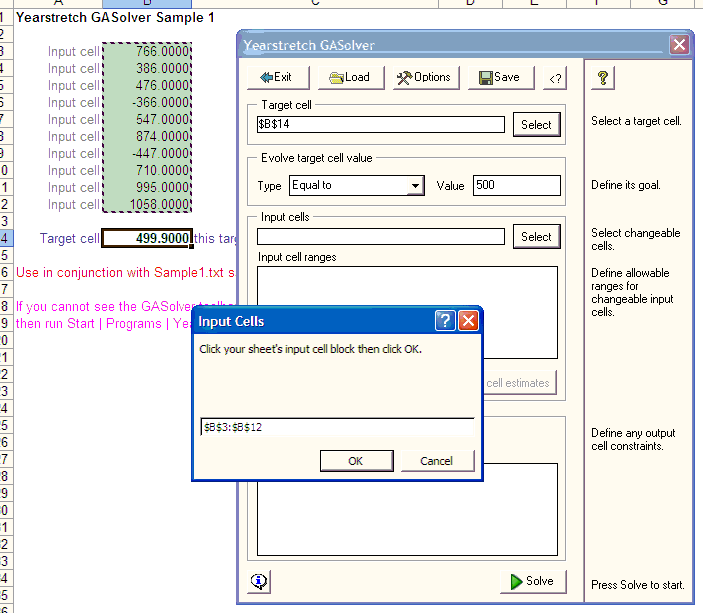Image resolution: width=703 pixels, height=613 pixels.
Task: Open the Type dropdown showing Equal to
Action: (357, 185)
